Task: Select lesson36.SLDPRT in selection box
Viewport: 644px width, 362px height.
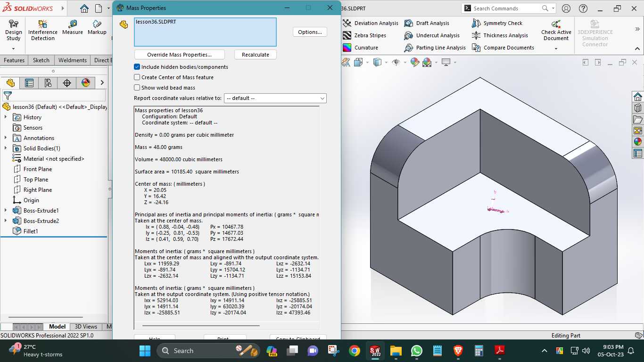Action: 156,22
